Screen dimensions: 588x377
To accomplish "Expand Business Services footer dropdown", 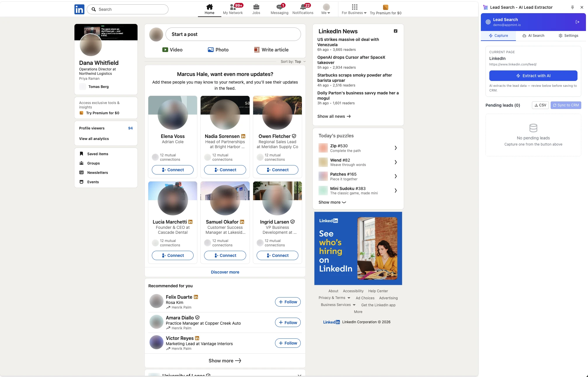I will tap(338, 305).
